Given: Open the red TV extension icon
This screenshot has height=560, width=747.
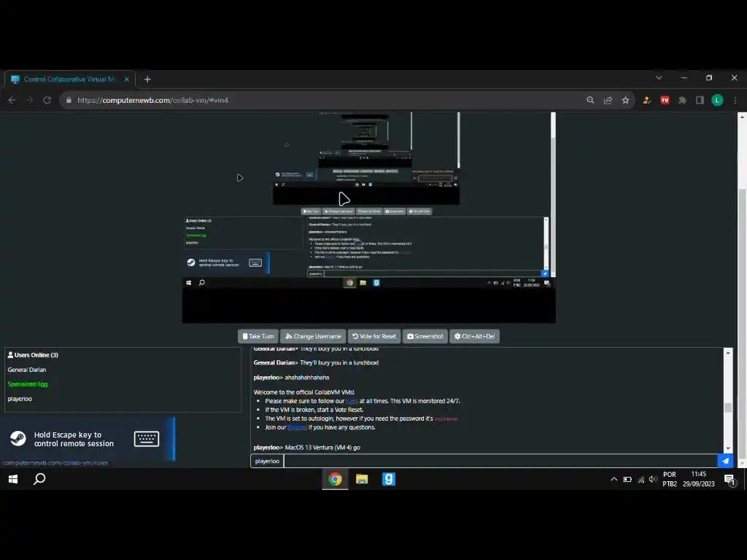Looking at the screenshot, I should (x=665, y=100).
